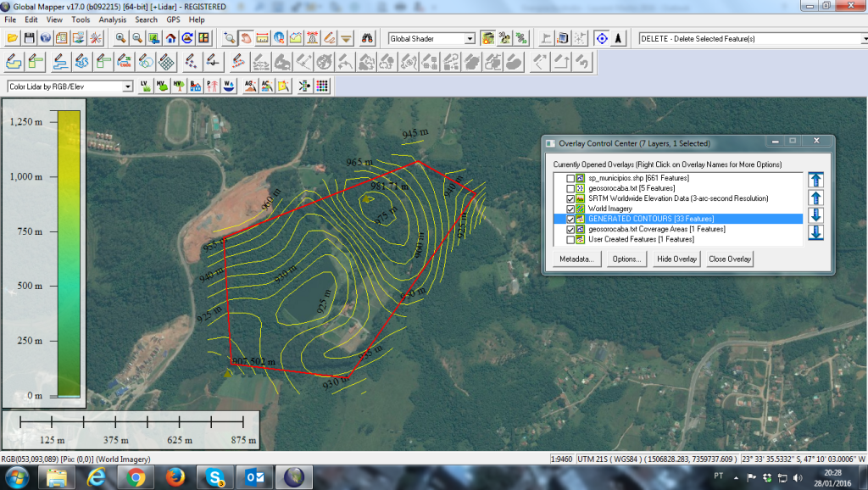Click the Hide Overlay button
The height and width of the screenshot is (490, 868).
tap(676, 259)
